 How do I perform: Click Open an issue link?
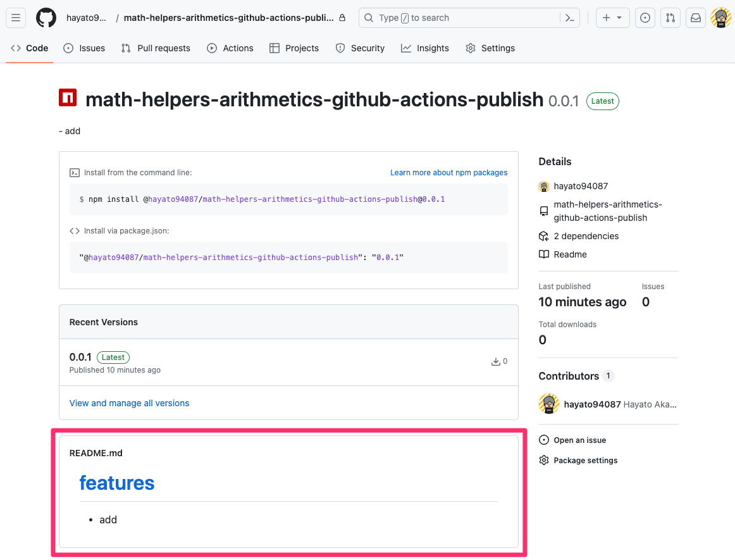click(580, 440)
